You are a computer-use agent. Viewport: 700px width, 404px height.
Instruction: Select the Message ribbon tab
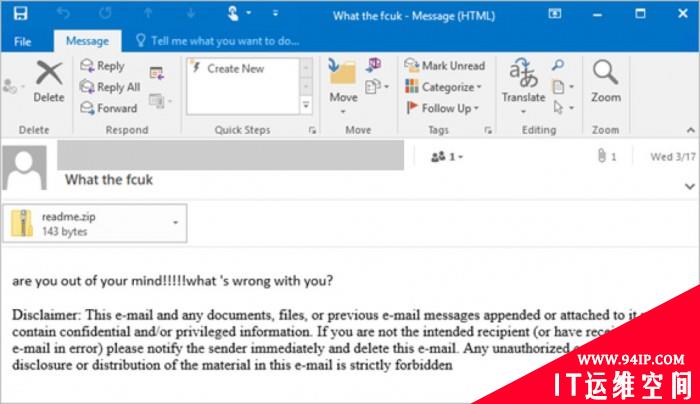coord(88,41)
